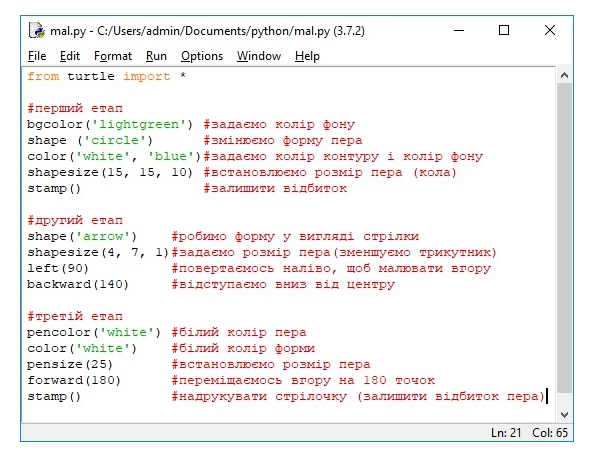The height and width of the screenshot is (462, 592).
Task: Click the 'Col: 65' status bar indicator
Action: point(550,433)
